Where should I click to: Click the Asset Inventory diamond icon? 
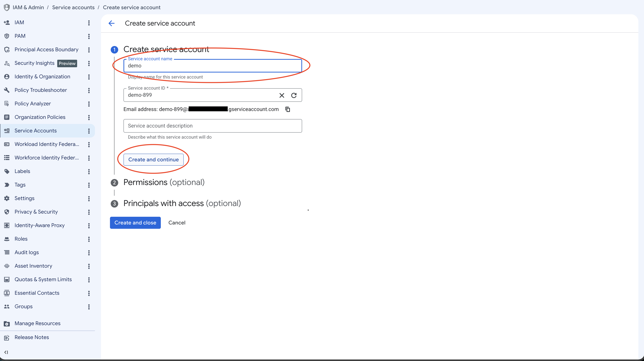tap(7, 266)
